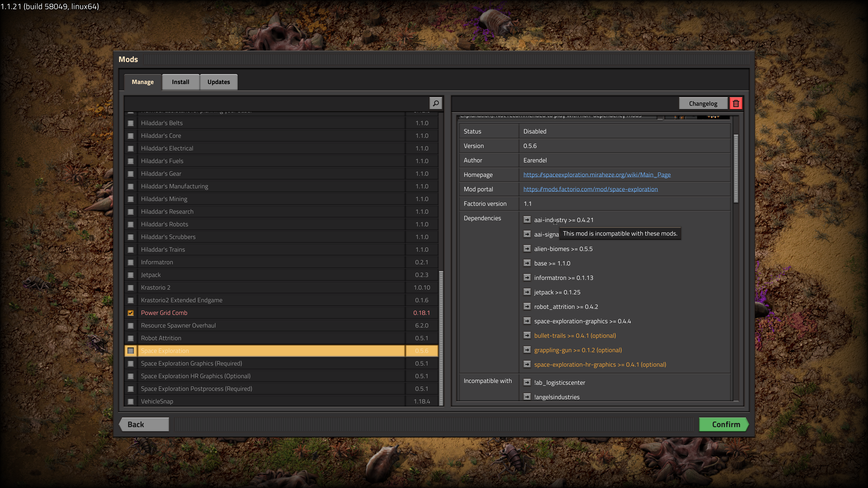Click the arrow icon beside !angelsindustries
This screenshot has height=488, width=868.
point(527,397)
